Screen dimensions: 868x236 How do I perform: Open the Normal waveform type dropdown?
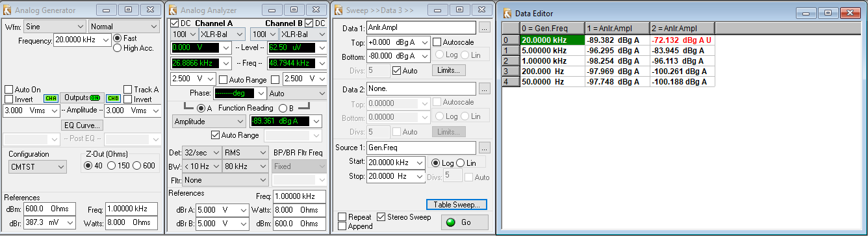pos(124,27)
